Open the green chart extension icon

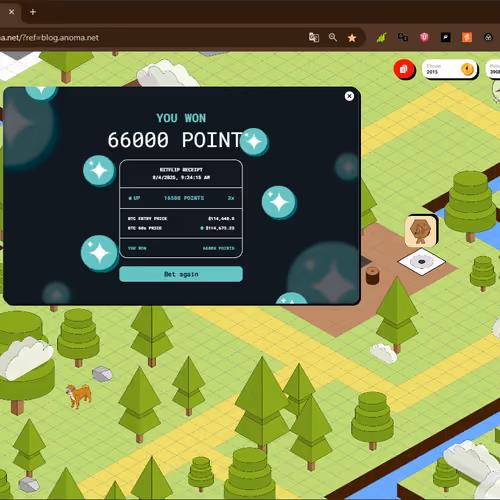tap(381, 37)
